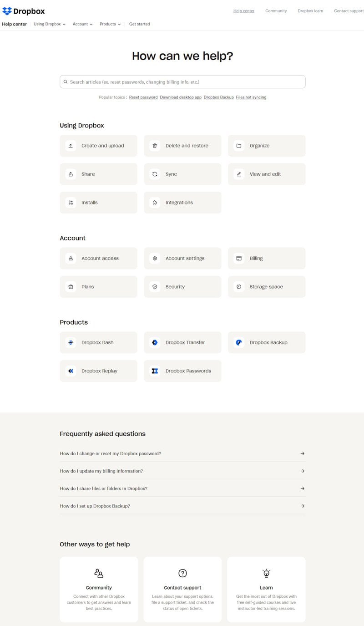Click the Delete and restore trash icon

click(x=155, y=145)
